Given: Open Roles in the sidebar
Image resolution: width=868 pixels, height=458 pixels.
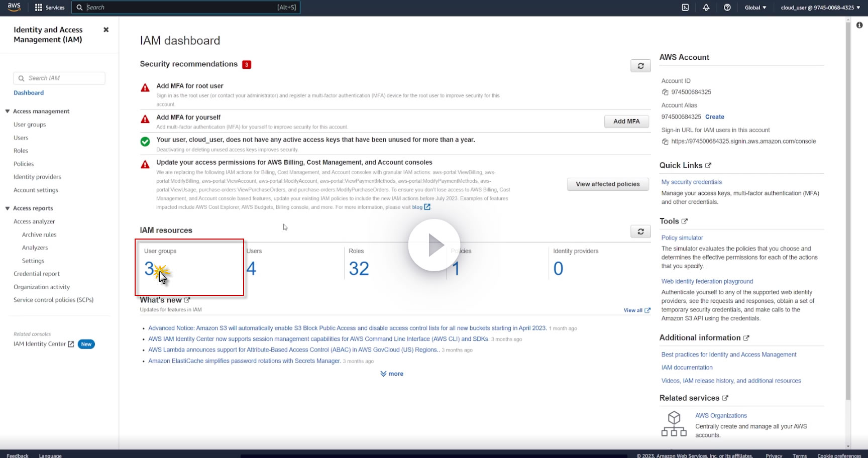Looking at the screenshot, I should pos(21,151).
